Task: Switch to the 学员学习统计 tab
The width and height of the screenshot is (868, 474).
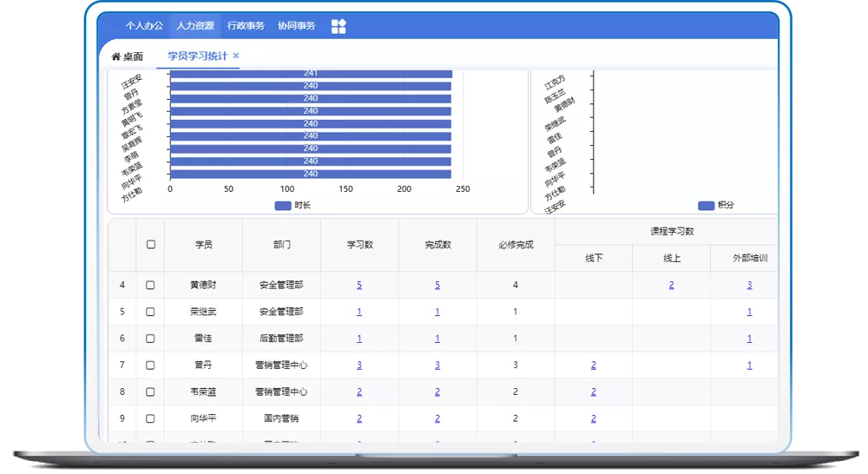Action: click(x=198, y=56)
